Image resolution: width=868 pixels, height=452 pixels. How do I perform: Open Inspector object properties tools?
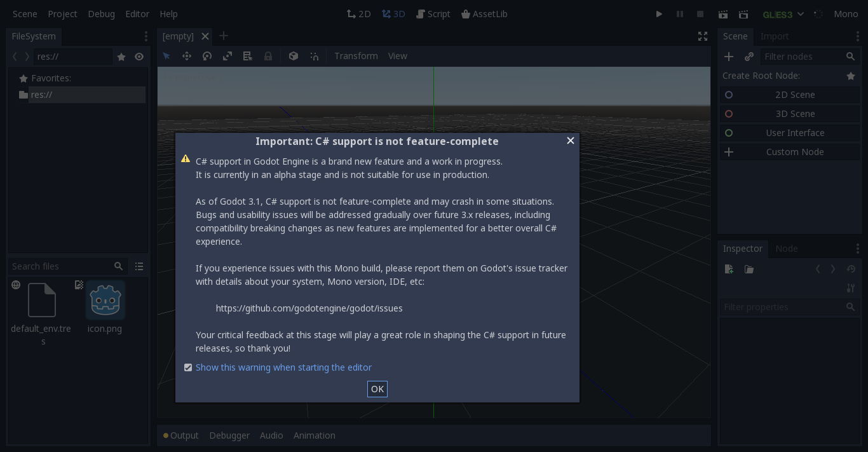(x=851, y=288)
